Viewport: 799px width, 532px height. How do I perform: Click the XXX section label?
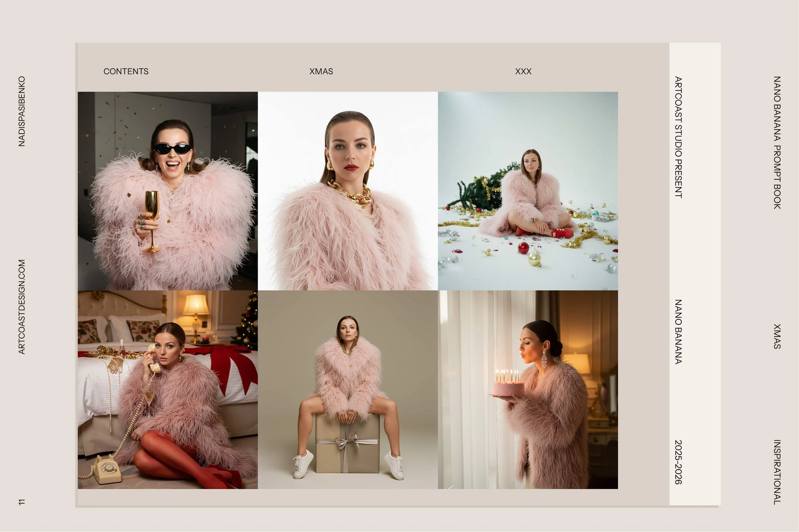[x=523, y=72]
